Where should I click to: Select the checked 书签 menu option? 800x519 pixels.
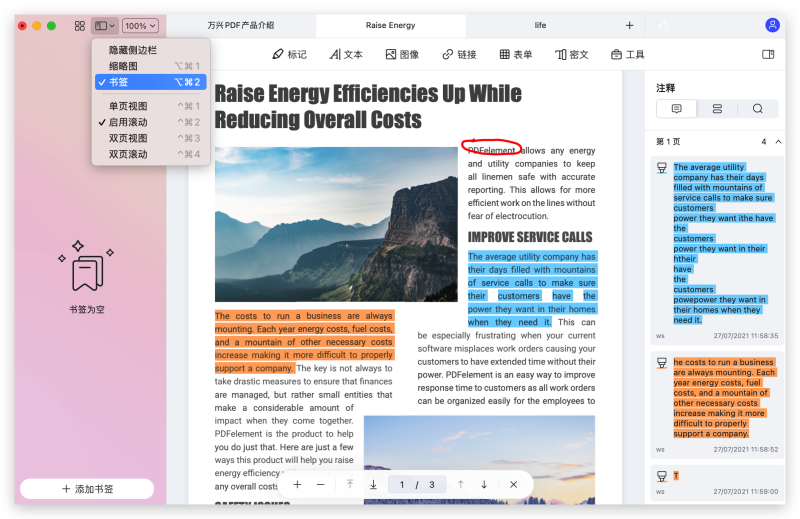point(118,82)
